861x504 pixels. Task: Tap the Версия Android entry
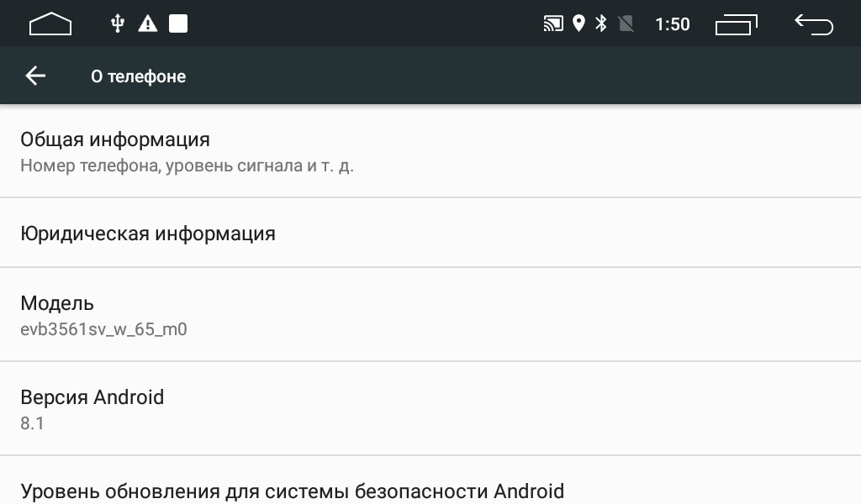[x=430, y=408]
